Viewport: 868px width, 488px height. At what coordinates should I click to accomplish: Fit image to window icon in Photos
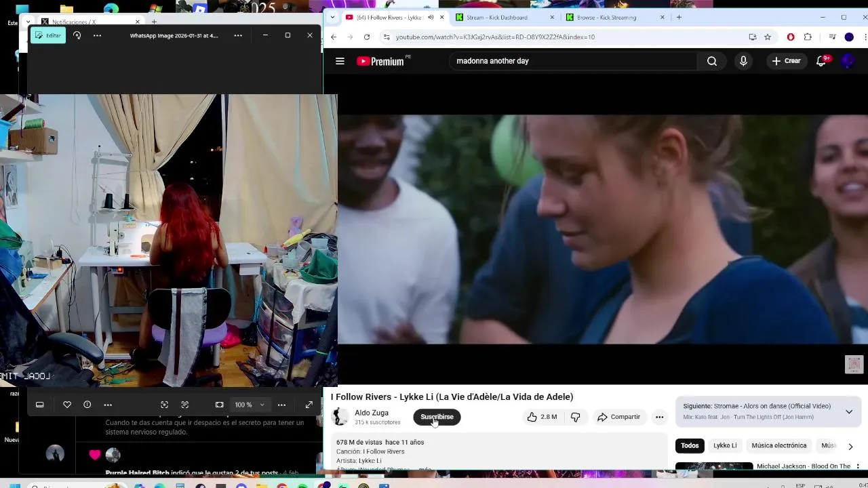(x=219, y=405)
